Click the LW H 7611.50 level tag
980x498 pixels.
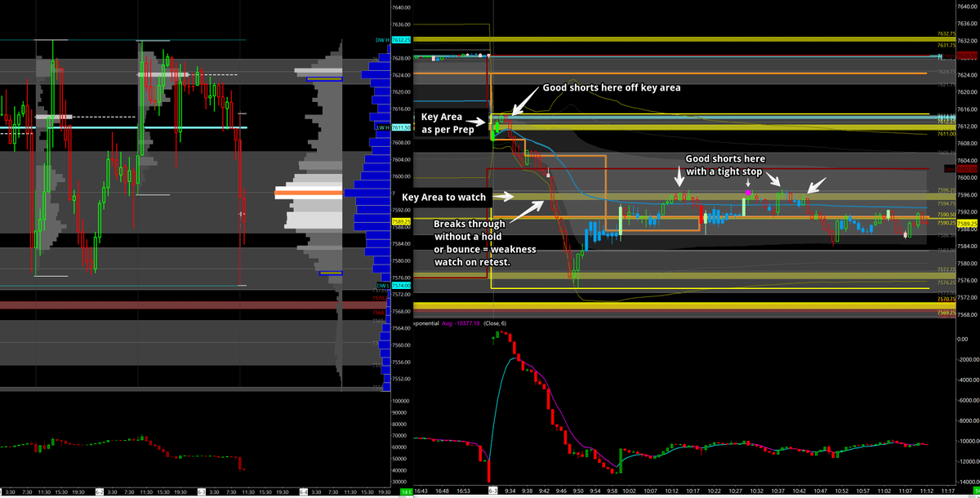(392, 127)
